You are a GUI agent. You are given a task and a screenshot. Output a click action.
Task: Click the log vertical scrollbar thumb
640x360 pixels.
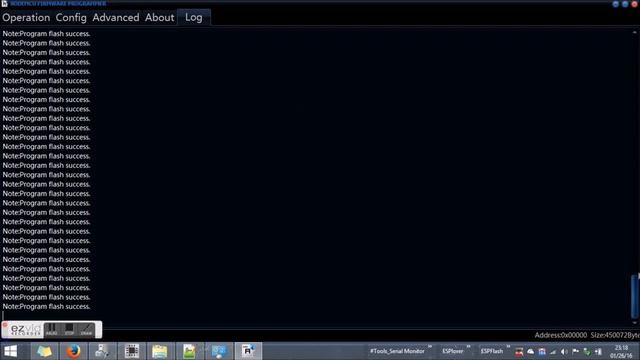635,296
